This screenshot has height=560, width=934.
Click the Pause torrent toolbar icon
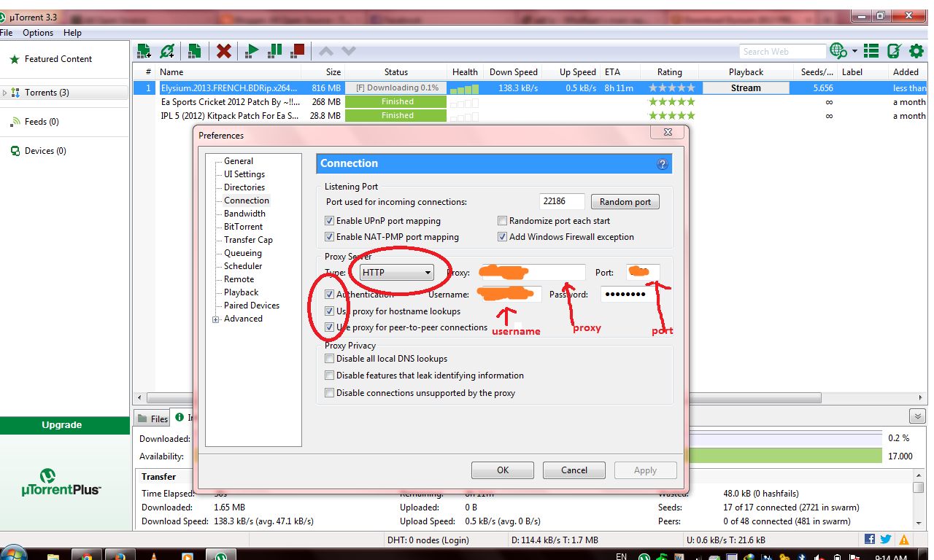point(275,51)
